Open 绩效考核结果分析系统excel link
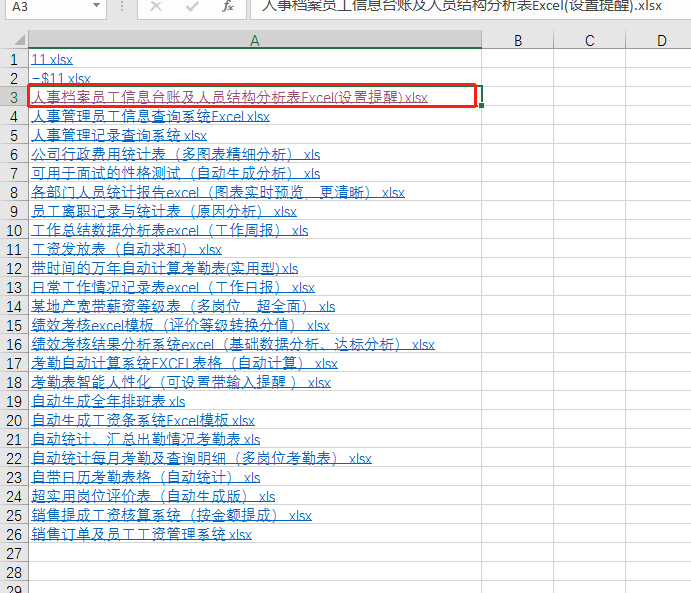This screenshot has width=691, height=593. [233, 344]
